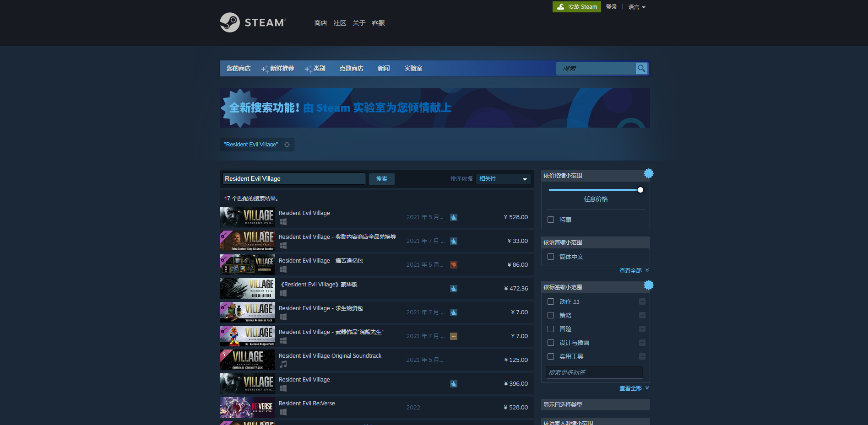Screen dimensions: 868x425
Task: Click the 安装 Steam button
Action: (x=577, y=7)
